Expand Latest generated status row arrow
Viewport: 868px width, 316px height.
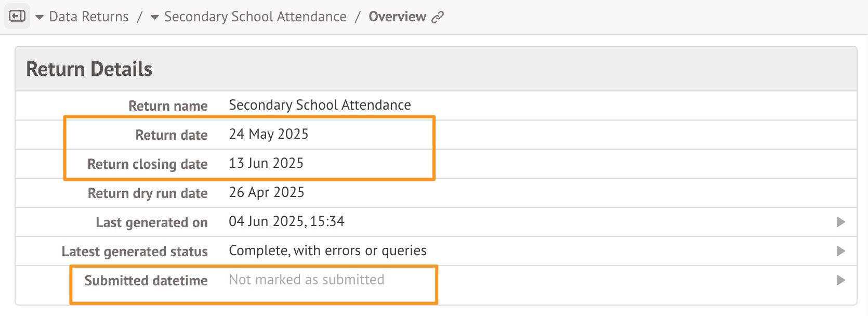840,251
